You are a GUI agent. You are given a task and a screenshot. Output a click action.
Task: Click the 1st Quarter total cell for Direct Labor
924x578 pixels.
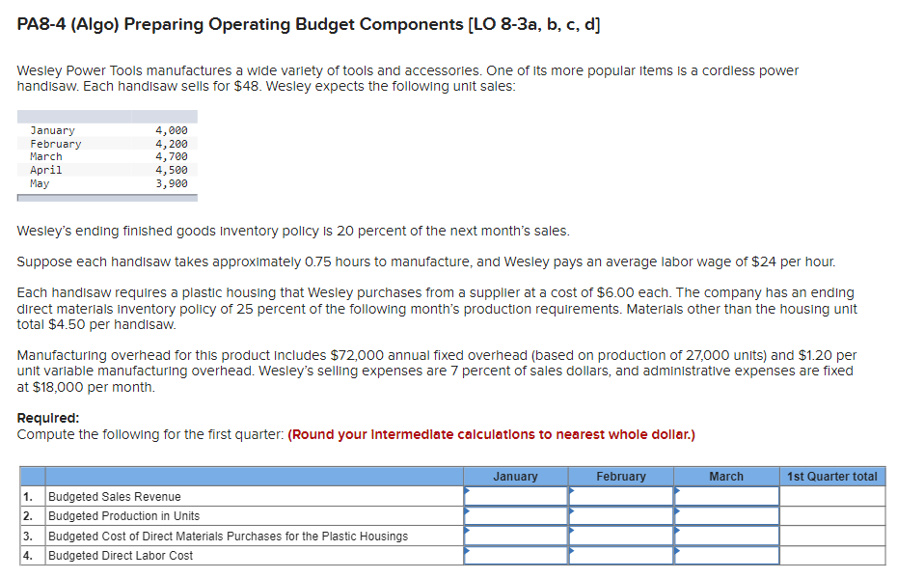pyautogui.click(x=832, y=555)
